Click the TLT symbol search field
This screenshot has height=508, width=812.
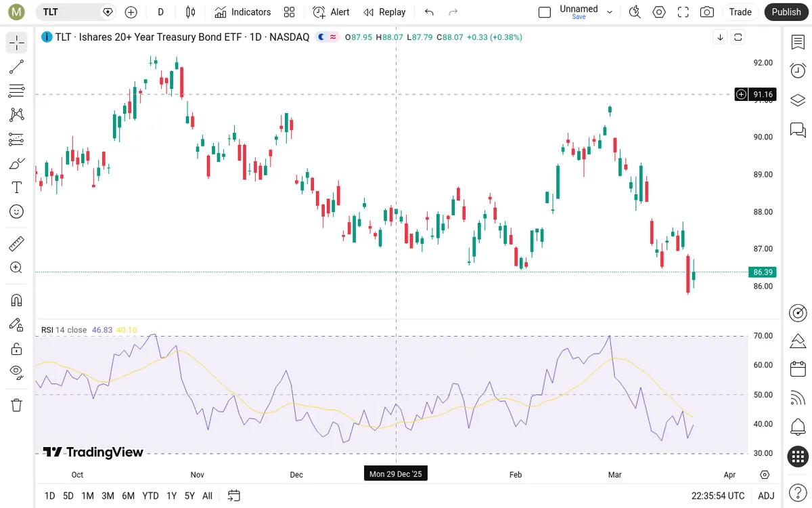coord(76,12)
